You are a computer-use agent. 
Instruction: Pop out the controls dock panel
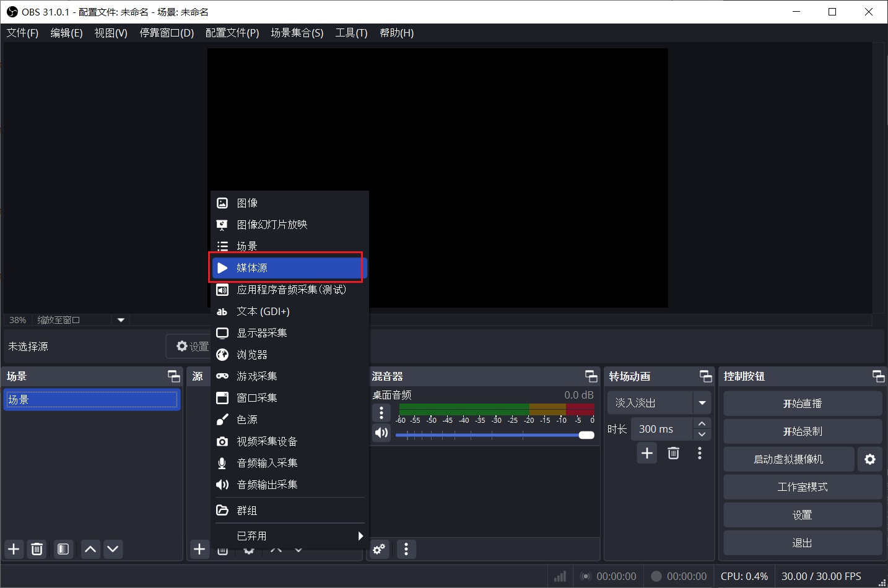point(878,376)
